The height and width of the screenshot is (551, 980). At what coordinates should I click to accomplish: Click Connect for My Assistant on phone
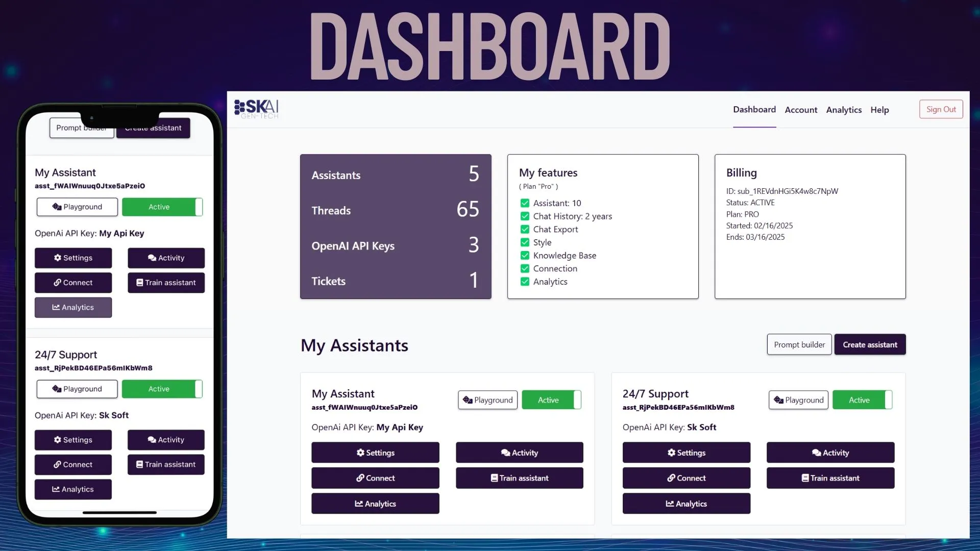coord(73,283)
